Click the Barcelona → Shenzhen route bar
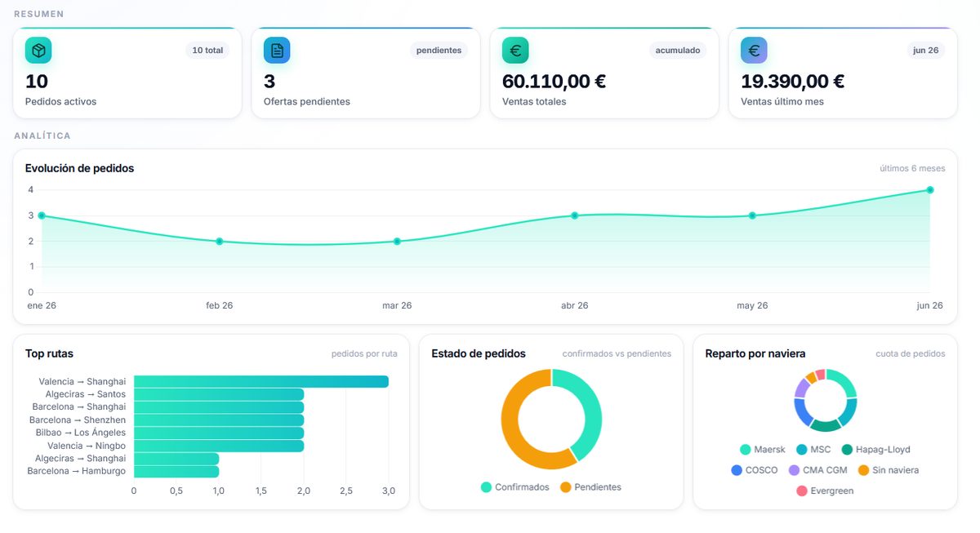This screenshot has width=980, height=533. point(219,420)
